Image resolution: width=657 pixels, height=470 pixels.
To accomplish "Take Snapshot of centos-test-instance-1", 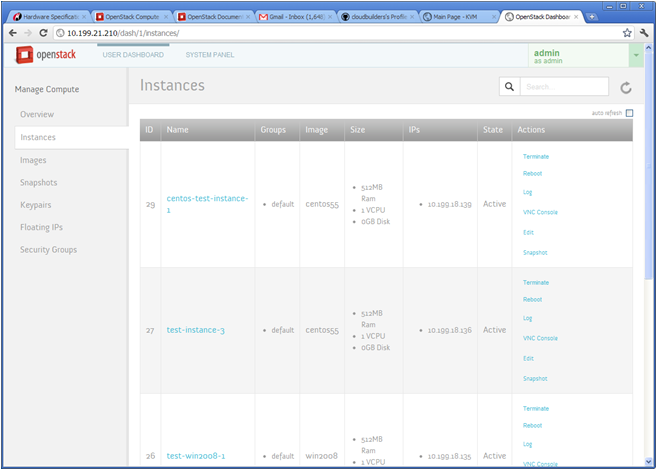I will pos(535,253).
